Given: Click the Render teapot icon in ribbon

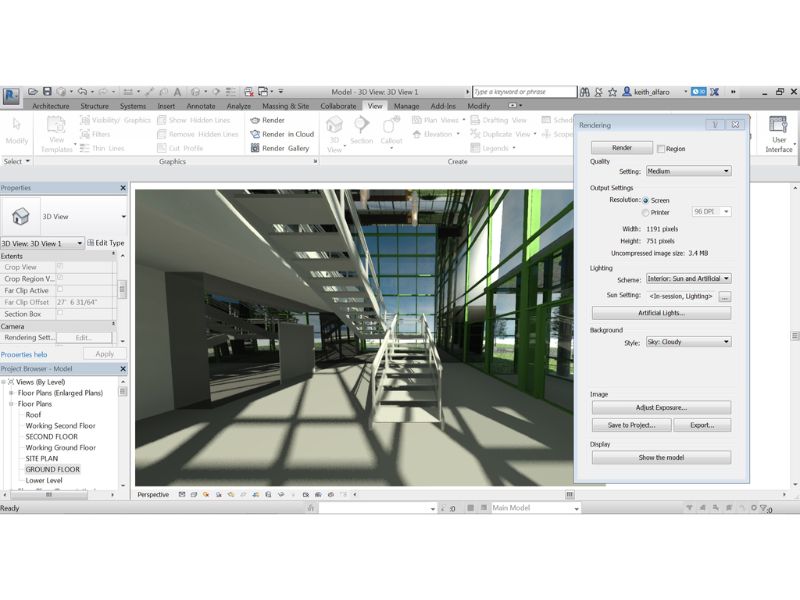Looking at the screenshot, I should (x=254, y=120).
